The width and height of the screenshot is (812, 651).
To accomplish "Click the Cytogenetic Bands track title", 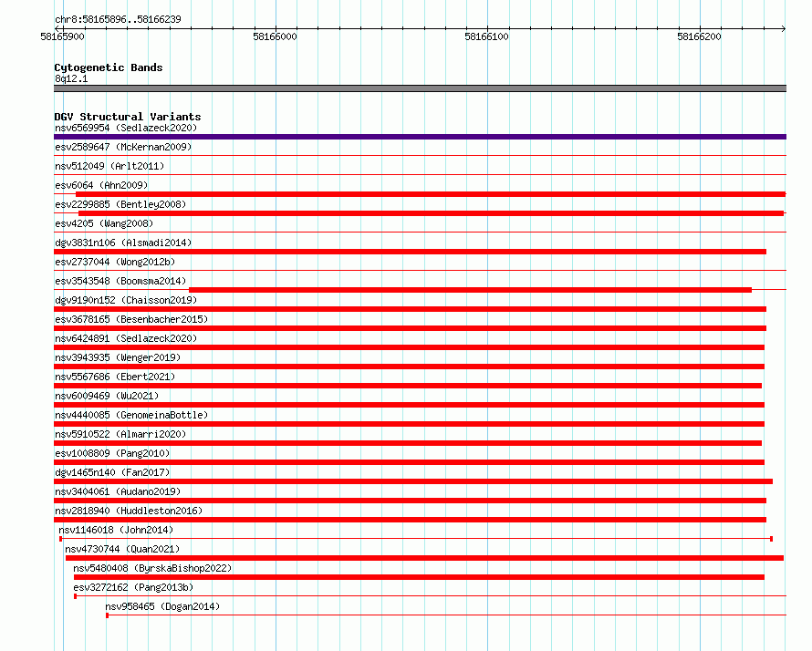I will (109, 67).
